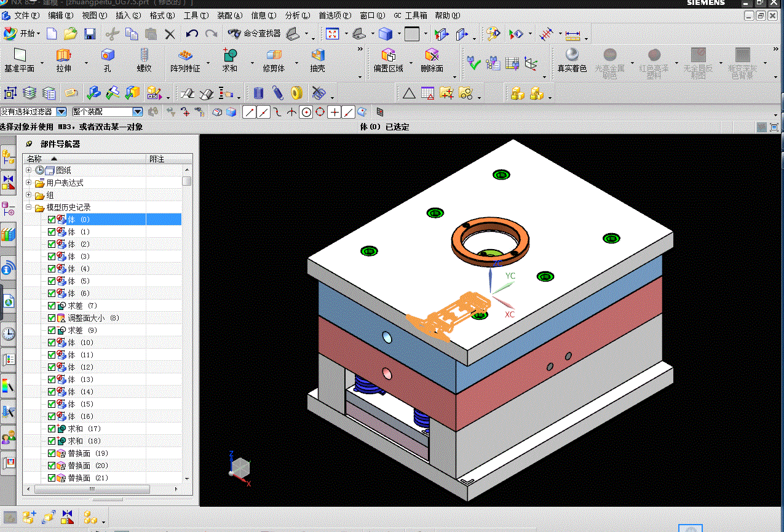Click the Fit view icon
This screenshot has height=532, width=784.
pos(332,34)
